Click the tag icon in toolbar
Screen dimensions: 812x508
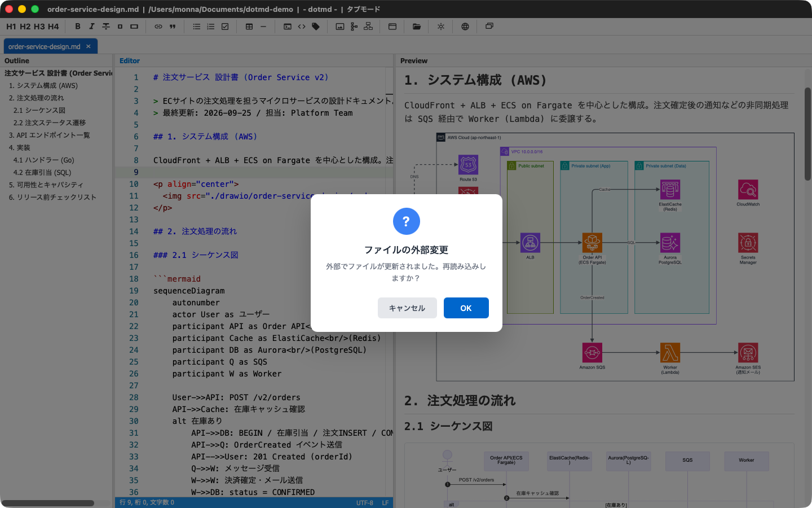coord(316,27)
